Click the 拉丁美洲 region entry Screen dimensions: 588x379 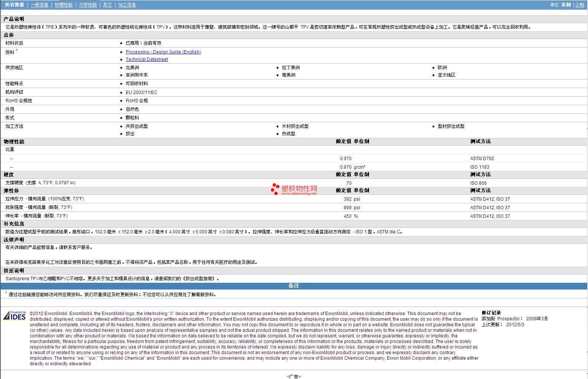coord(291,68)
